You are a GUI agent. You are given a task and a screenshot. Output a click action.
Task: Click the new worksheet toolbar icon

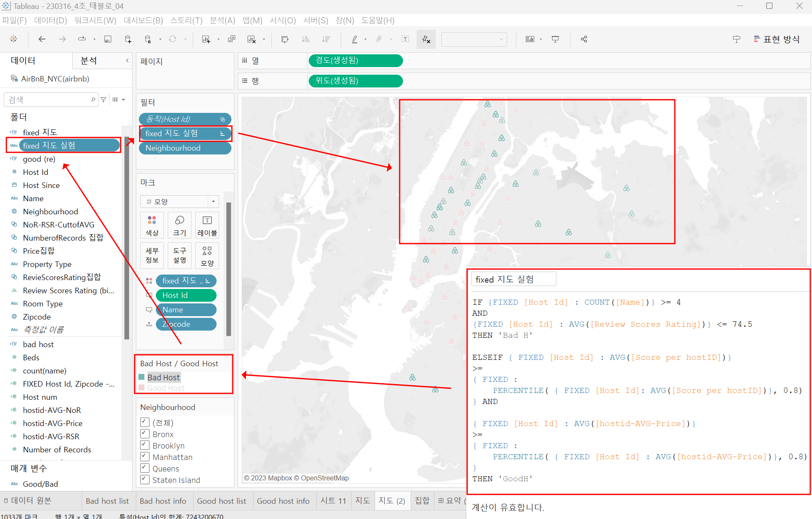206,39
